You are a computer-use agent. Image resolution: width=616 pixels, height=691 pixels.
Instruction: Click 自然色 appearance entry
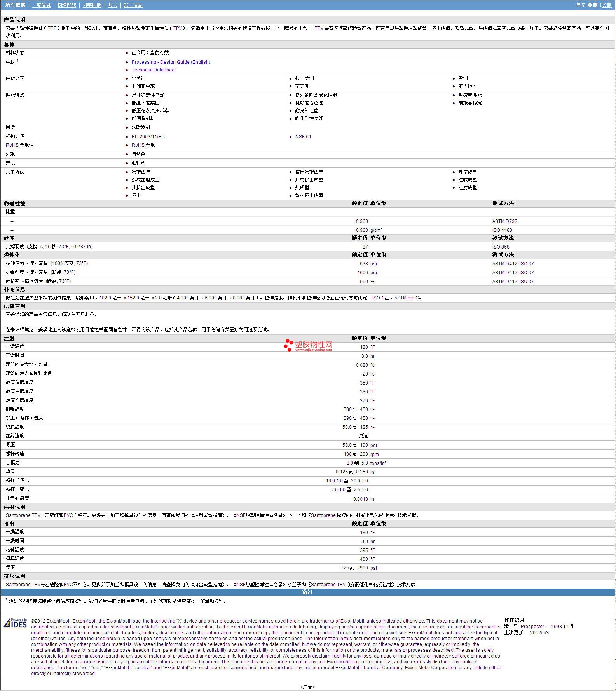138,154
